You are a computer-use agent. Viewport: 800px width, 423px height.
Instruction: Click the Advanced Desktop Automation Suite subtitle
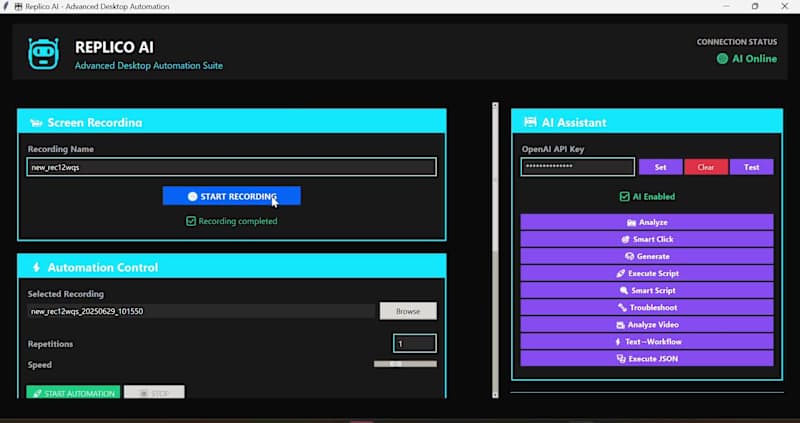[148, 65]
